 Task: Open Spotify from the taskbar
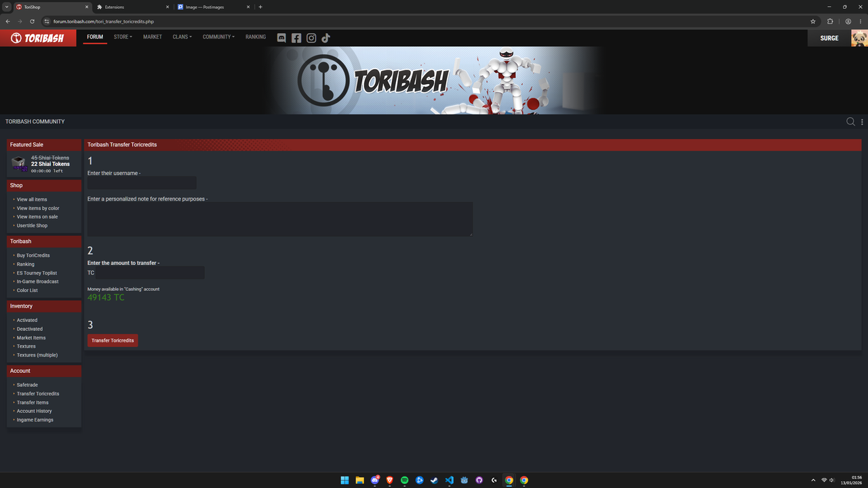(405, 480)
